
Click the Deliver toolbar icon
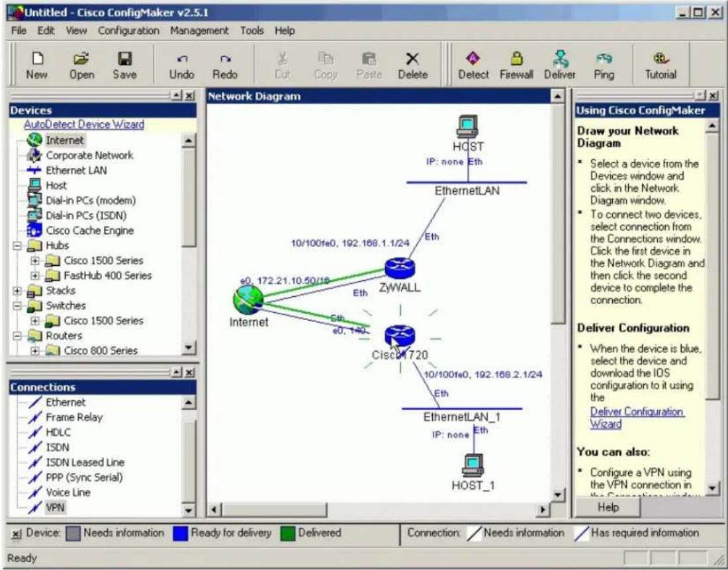[x=560, y=66]
